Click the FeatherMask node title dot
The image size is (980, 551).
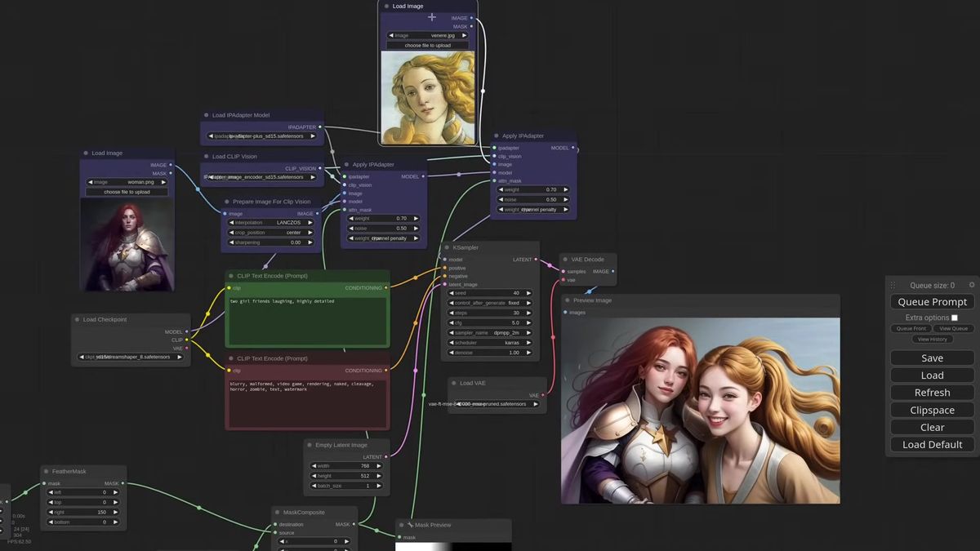click(x=46, y=471)
